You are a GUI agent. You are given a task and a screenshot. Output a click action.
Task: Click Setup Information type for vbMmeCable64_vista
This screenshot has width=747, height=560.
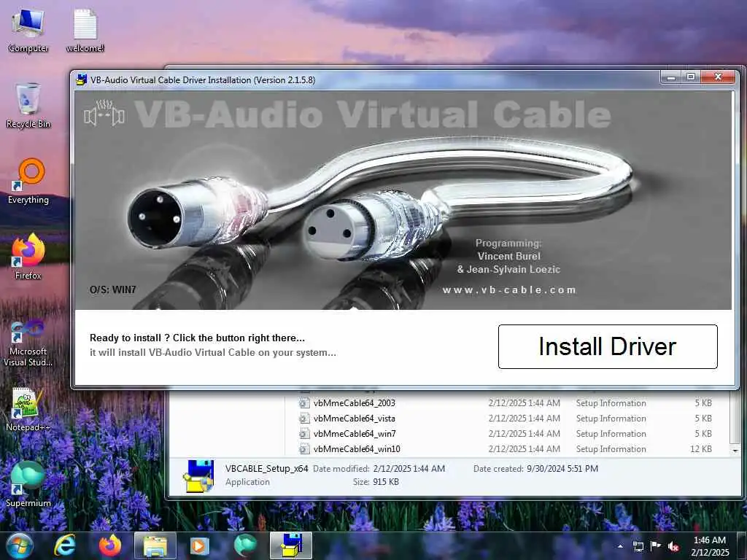[611, 418]
